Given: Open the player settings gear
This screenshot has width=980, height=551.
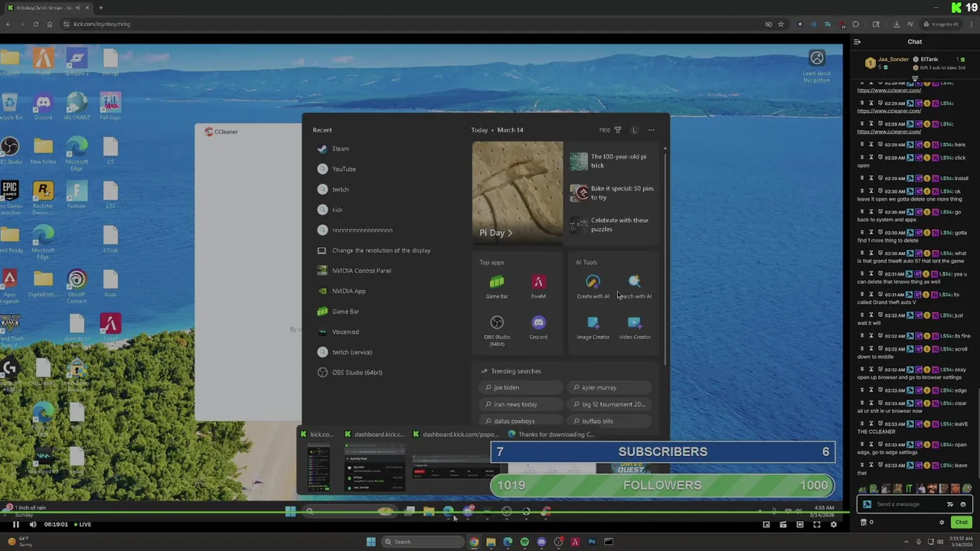Looking at the screenshot, I should point(834,524).
